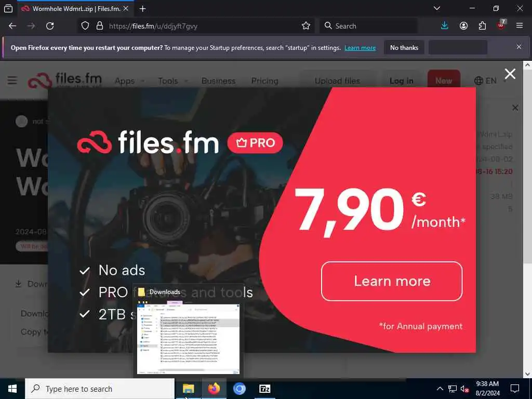Open the Windows Start menu
Screen dimensions: 532x399
point(12,389)
